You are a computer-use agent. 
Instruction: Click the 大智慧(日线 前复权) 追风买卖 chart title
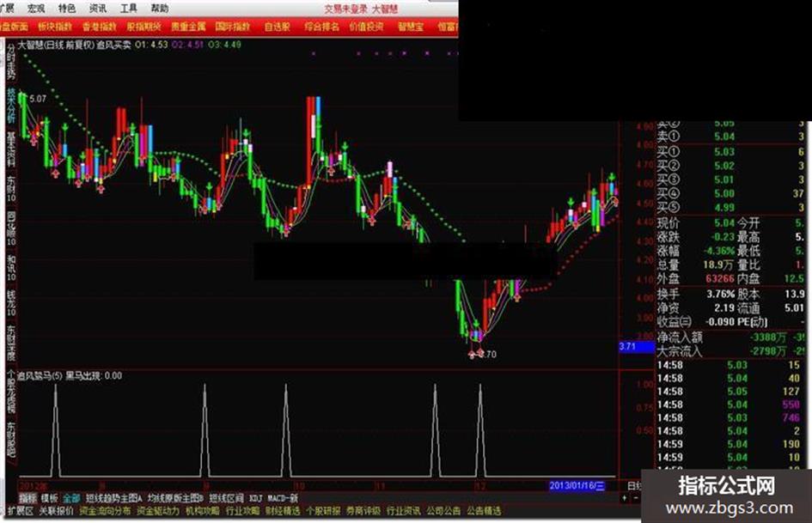click(75, 45)
